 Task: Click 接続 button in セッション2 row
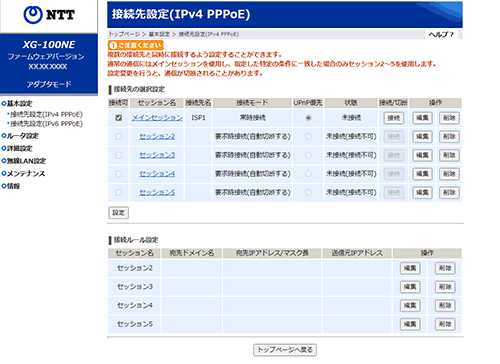(x=394, y=137)
